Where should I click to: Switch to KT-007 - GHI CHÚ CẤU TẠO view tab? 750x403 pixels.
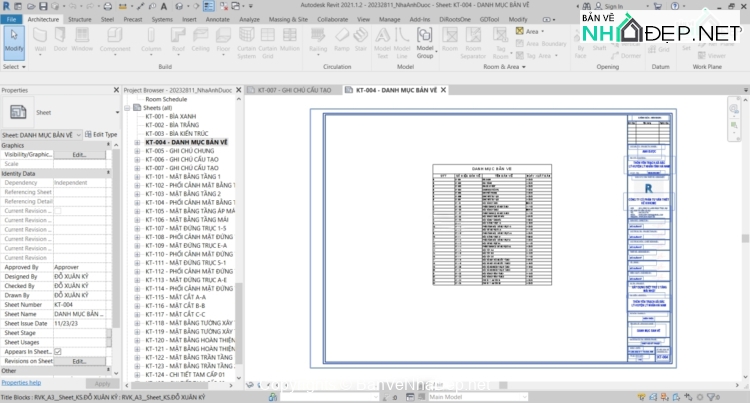click(292, 90)
